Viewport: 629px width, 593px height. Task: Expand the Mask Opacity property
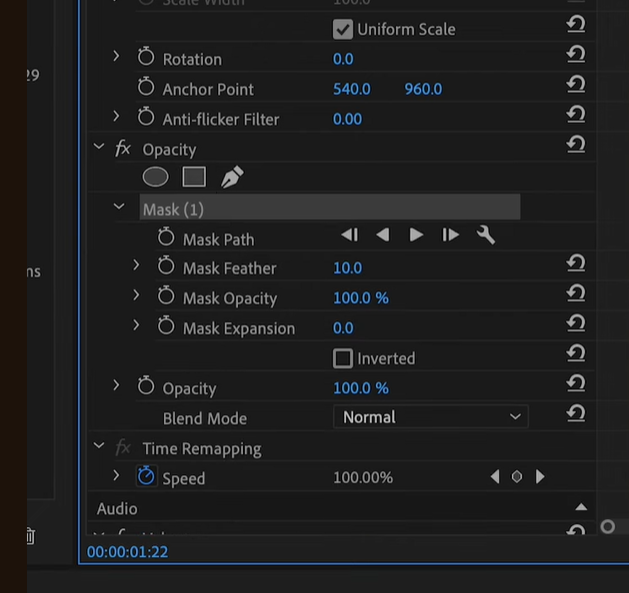click(x=136, y=295)
